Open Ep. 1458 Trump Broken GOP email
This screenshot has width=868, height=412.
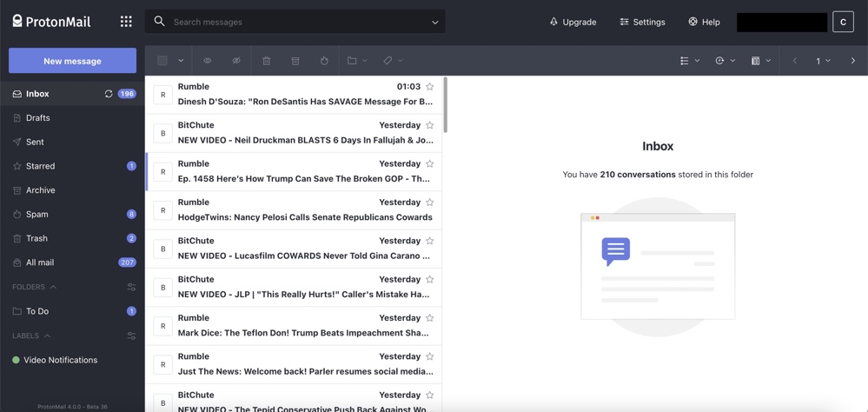(x=294, y=172)
